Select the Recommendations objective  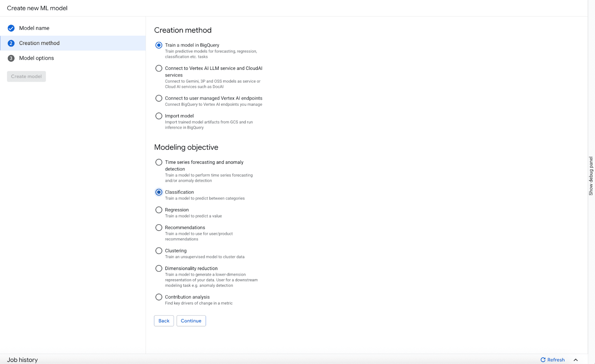(x=159, y=227)
